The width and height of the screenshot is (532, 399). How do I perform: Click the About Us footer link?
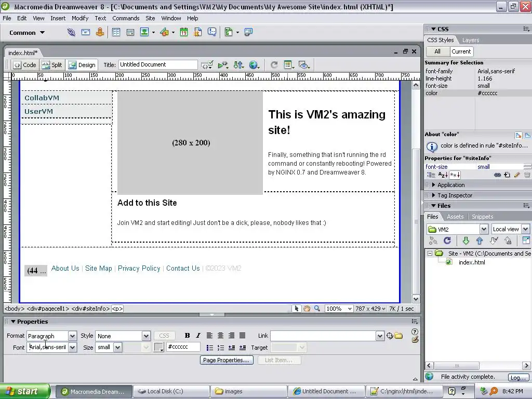65,269
